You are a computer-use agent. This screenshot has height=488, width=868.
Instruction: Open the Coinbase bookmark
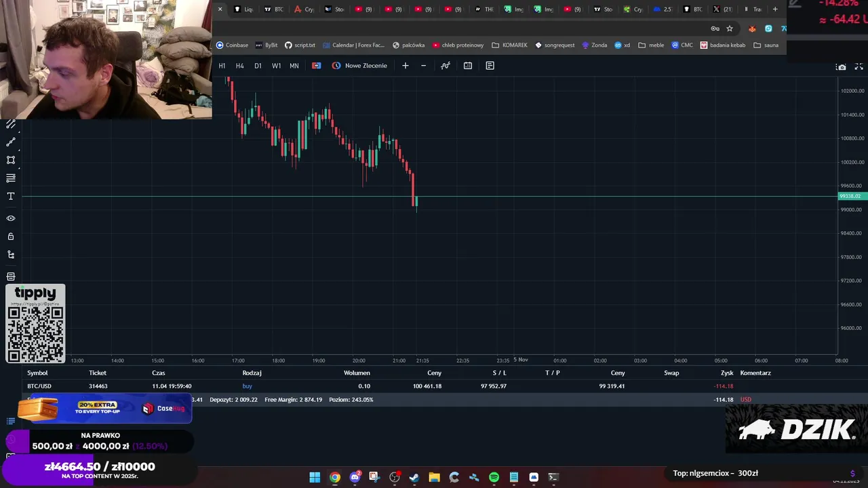pos(232,45)
